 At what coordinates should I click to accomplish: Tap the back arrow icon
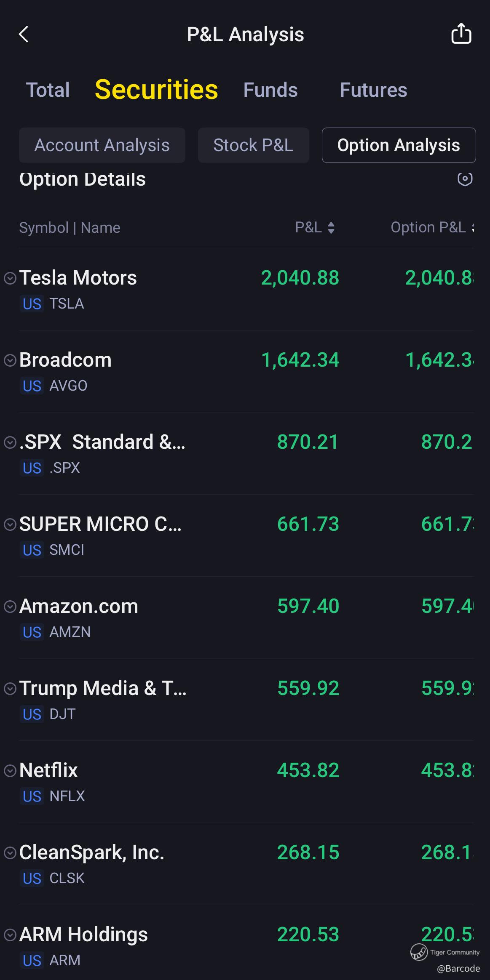click(24, 35)
